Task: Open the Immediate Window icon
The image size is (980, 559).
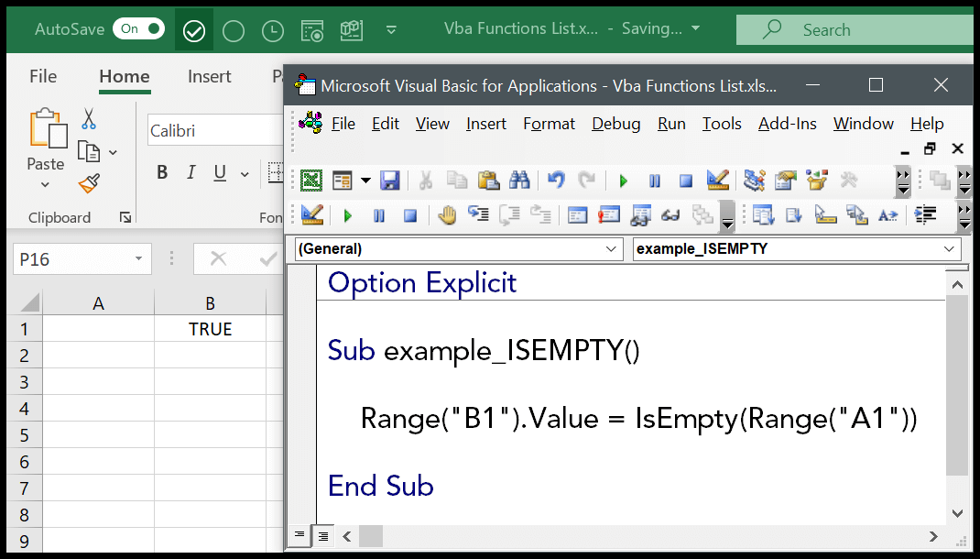Action: point(607,215)
